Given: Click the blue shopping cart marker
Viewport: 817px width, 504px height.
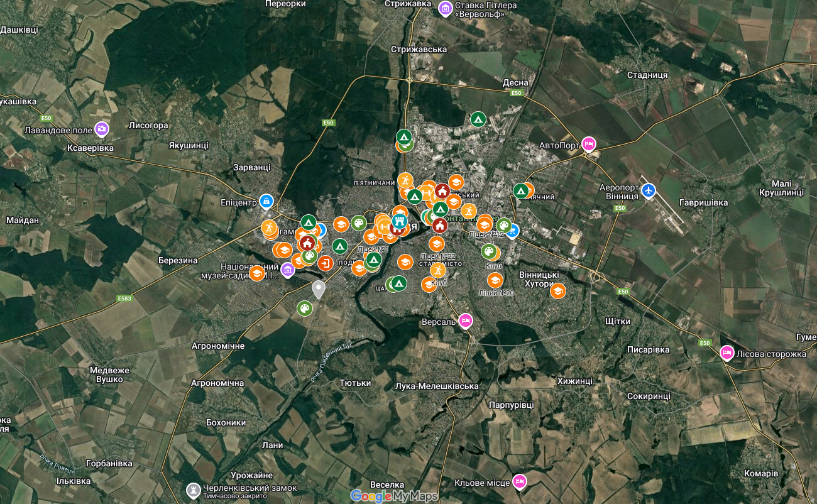Looking at the screenshot, I should click(x=513, y=231).
